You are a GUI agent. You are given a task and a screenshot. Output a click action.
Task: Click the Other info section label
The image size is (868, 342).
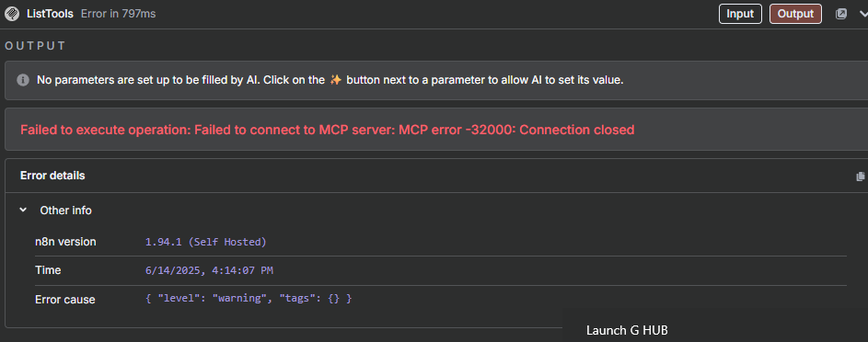click(66, 211)
